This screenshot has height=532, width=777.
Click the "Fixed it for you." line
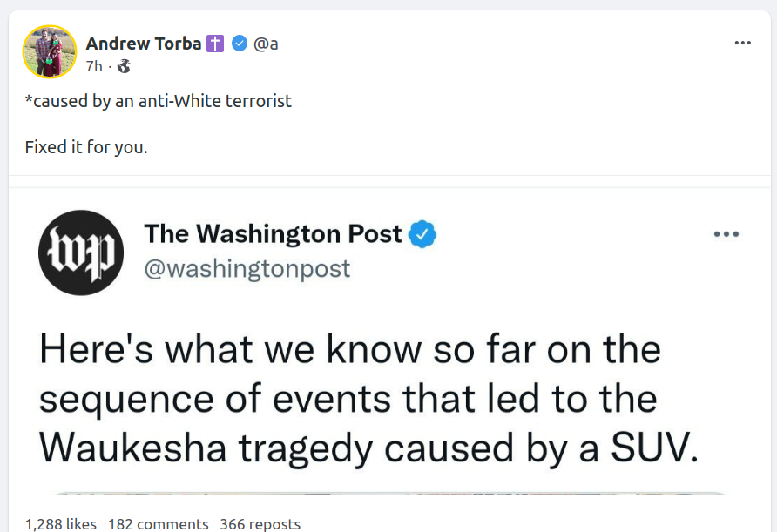coord(86,147)
